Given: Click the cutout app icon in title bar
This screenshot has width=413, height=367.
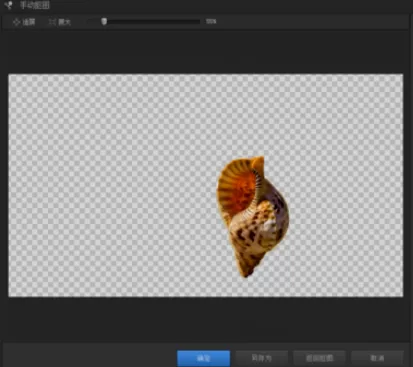Looking at the screenshot, I should pos(9,5).
